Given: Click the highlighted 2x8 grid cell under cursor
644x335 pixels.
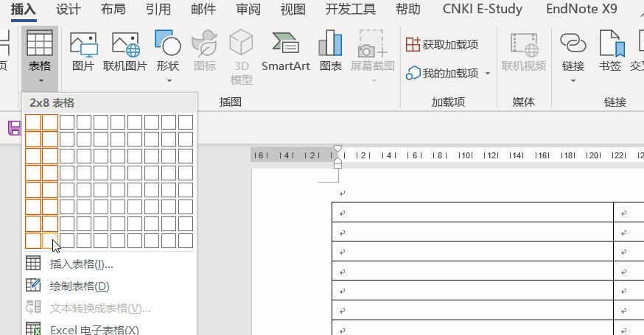Looking at the screenshot, I should pos(50,241).
